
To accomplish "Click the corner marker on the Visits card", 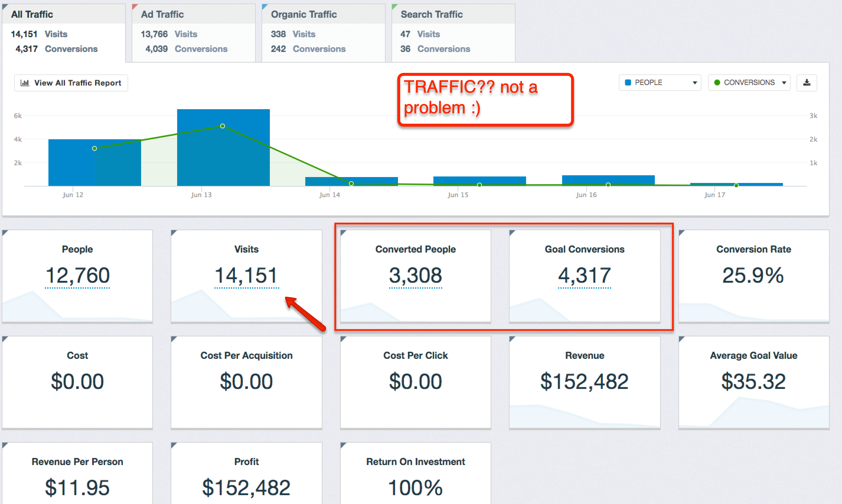I will (174, 233).
